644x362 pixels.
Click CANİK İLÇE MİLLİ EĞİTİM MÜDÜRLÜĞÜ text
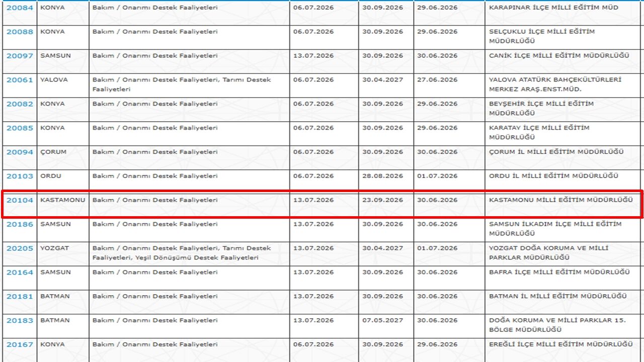(x=559, y=55)
